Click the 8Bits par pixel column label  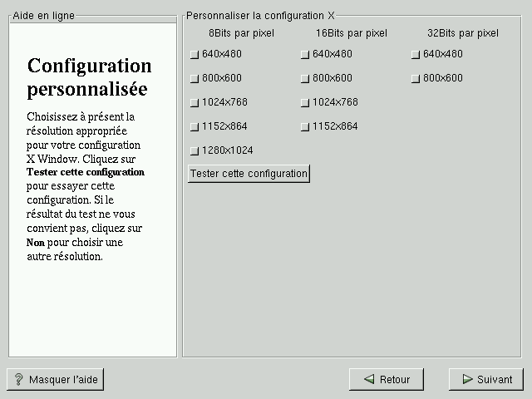pyautogui.click(x=241, y=33)
